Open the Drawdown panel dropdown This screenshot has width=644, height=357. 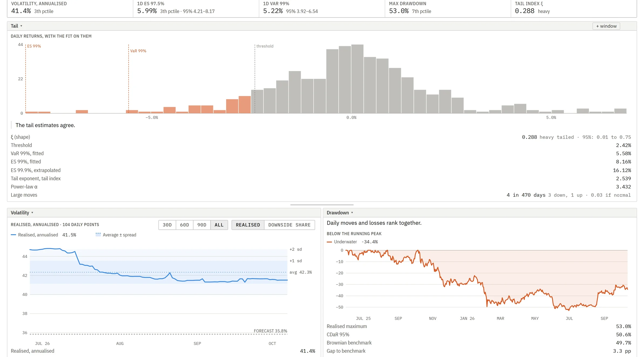[x=340, y=213]
